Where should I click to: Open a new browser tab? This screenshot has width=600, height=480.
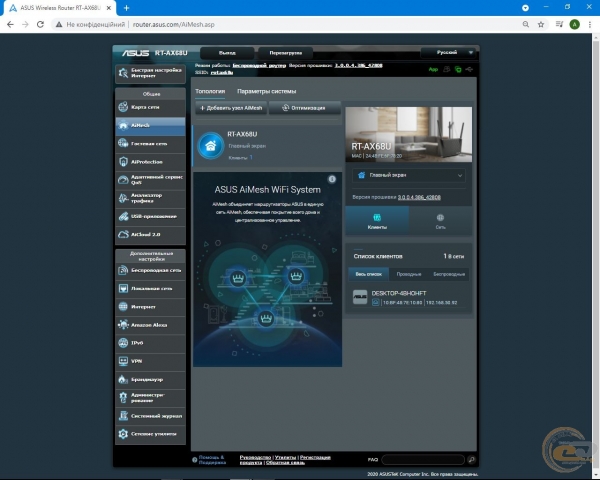pos(127,8)
